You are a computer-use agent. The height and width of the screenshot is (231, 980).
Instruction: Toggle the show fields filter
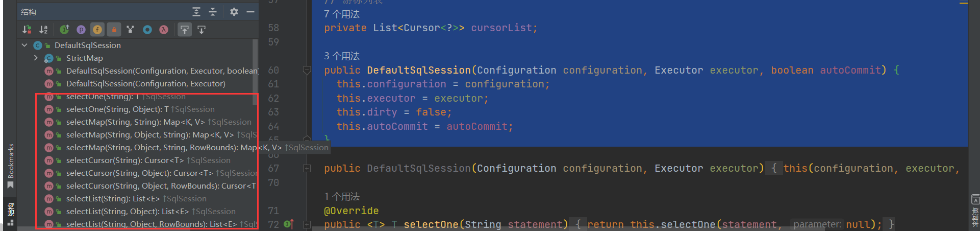click(97, 30)
